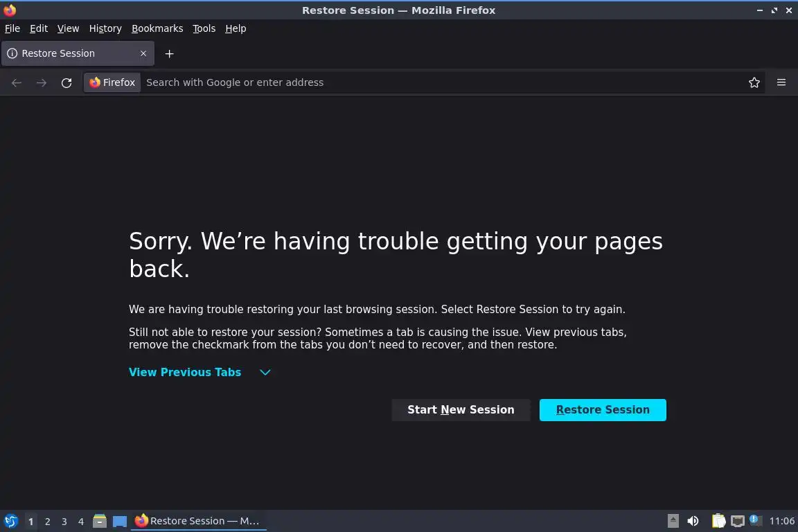The image size is (798, 532).
Task: Bookmark this page with the star icon
Action: (754, 82)
